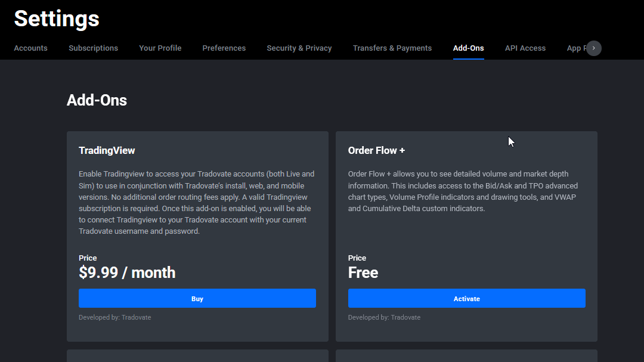Click the Price label in Order Flow card
The image size is (644, 362).
tap(357, 258)
